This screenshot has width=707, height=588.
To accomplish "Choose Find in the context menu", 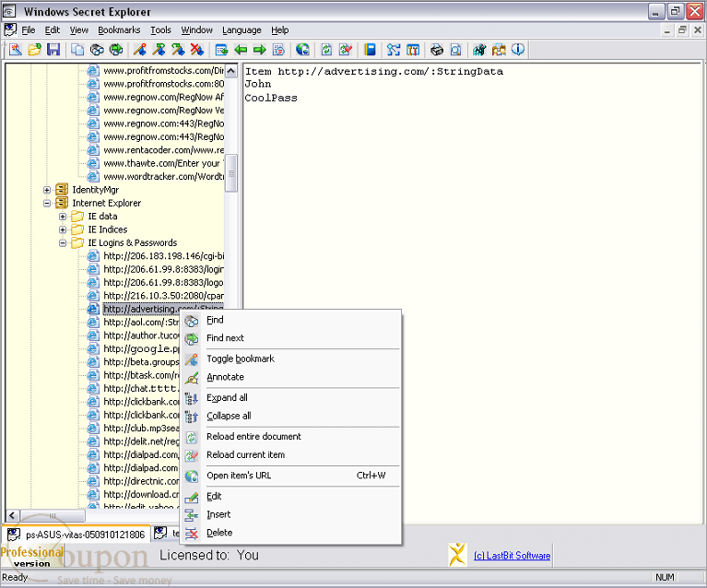I will click(290, 320).
